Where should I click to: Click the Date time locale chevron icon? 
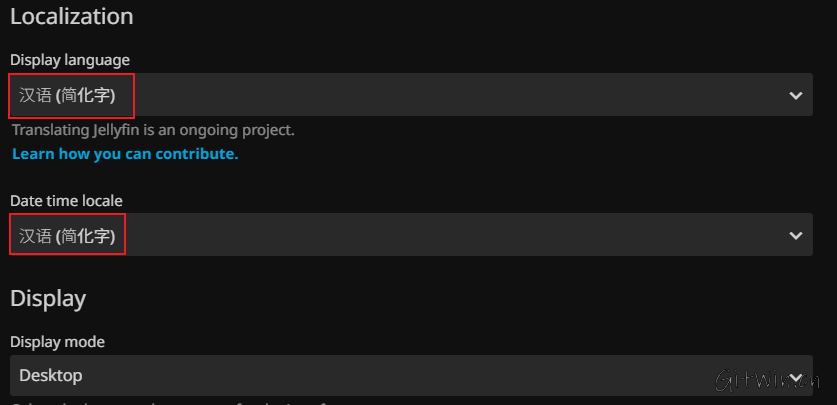tap(796, 235)
